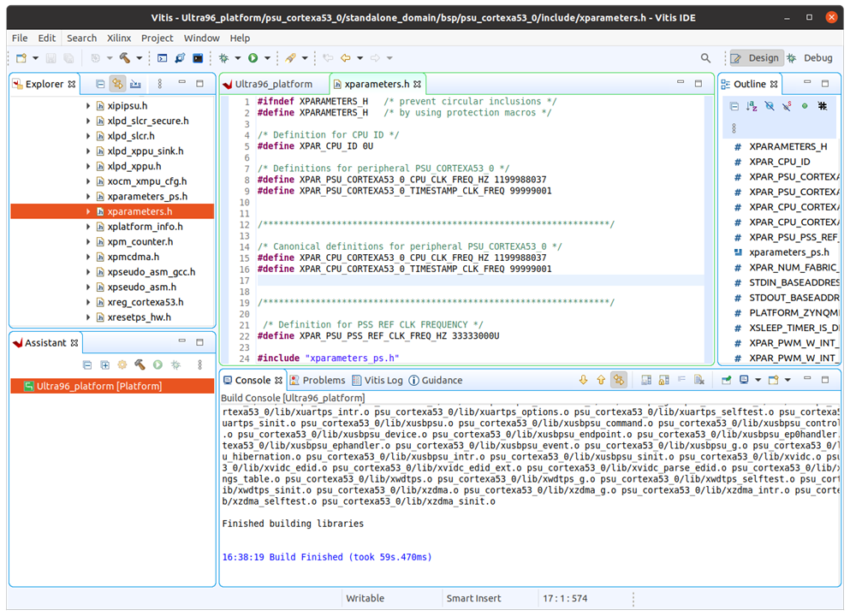
Task: Toggle Scroll Lock in the console
Action: [x=663, y=379]
